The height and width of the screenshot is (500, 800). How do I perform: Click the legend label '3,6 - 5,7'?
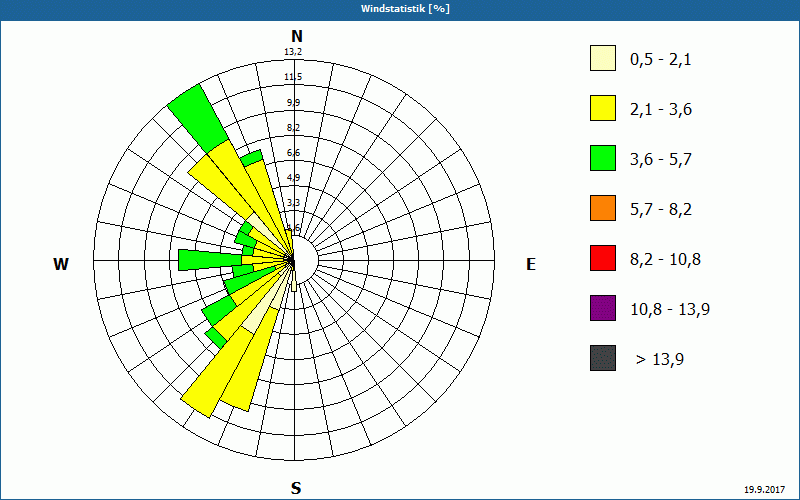coord(661,160)
